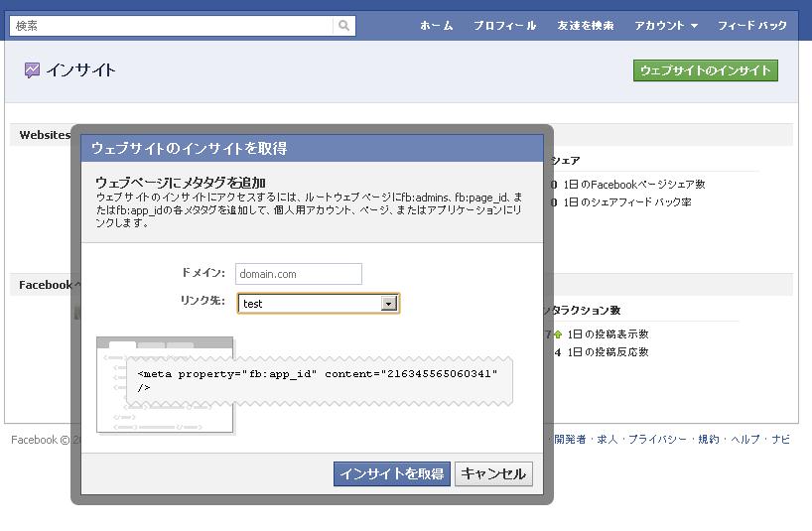The width and height of the screenshot is (812, 531).
Task: Click the 1日の投稿反応数 text
Action: coord(608,352)
